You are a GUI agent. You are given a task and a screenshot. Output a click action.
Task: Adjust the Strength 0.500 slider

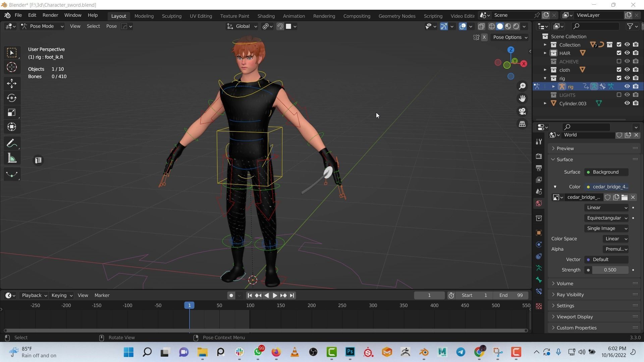(610, 270)
